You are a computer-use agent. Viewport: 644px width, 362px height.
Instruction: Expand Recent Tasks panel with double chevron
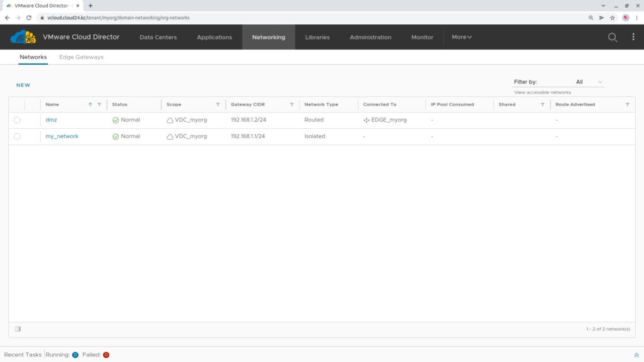pos(636,355)
